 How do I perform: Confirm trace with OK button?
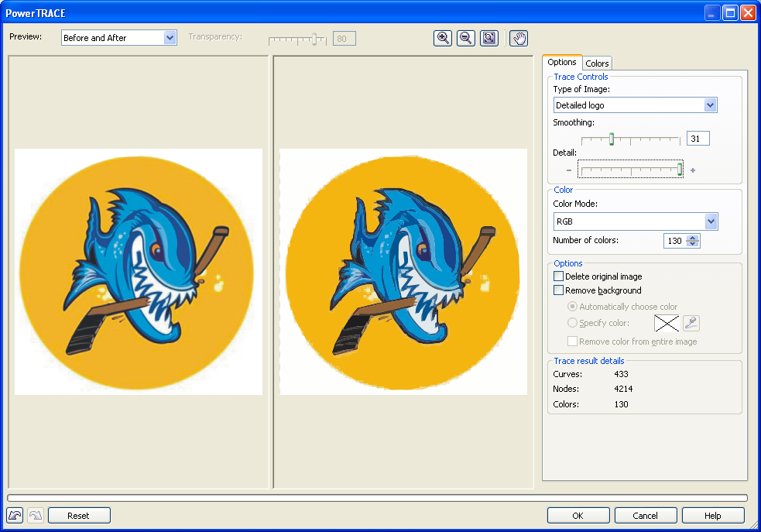pyautogui.click(x=578, y=516)
